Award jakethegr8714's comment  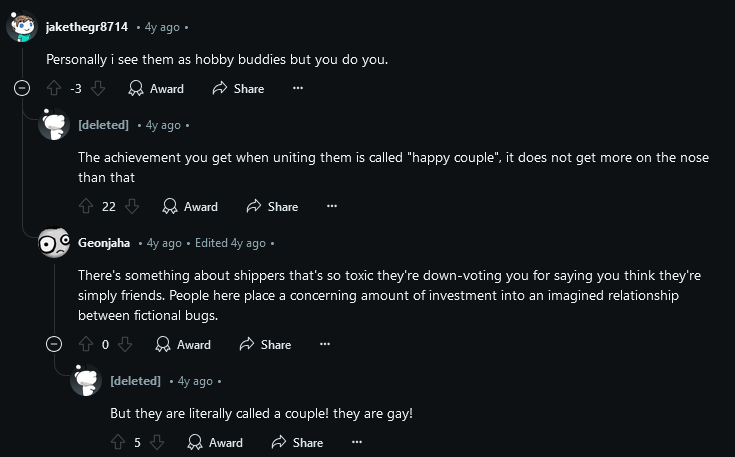coord(156,89)
